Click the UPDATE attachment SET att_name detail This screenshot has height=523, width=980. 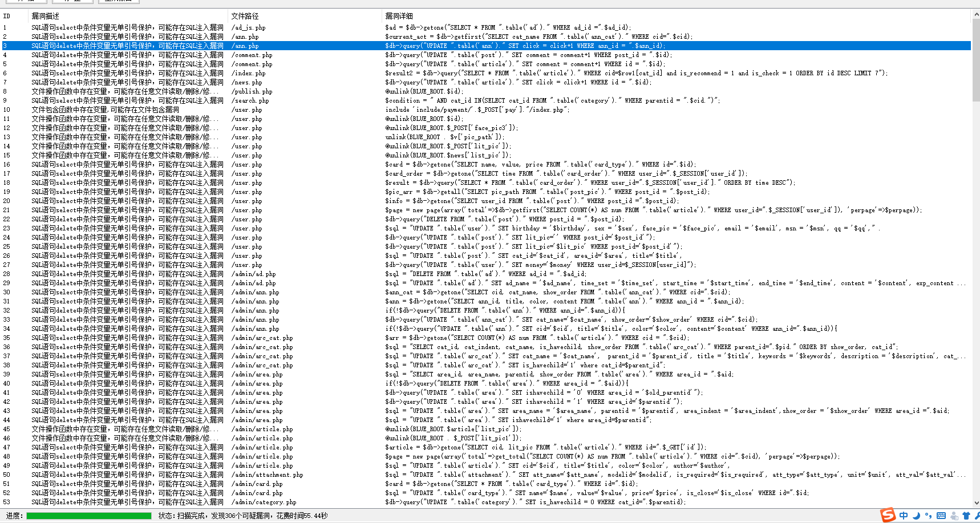675,475
